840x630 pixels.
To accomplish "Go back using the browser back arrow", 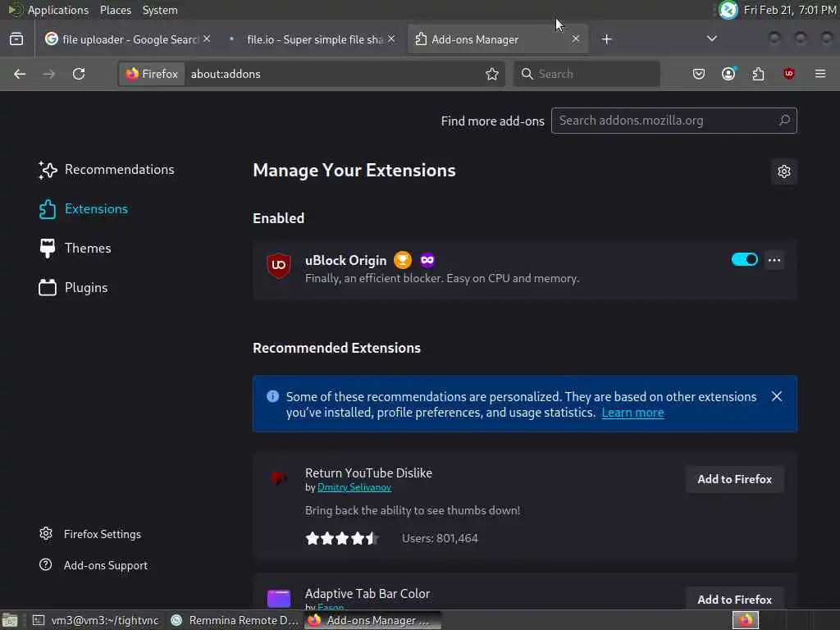I will (x=20, y=74).
